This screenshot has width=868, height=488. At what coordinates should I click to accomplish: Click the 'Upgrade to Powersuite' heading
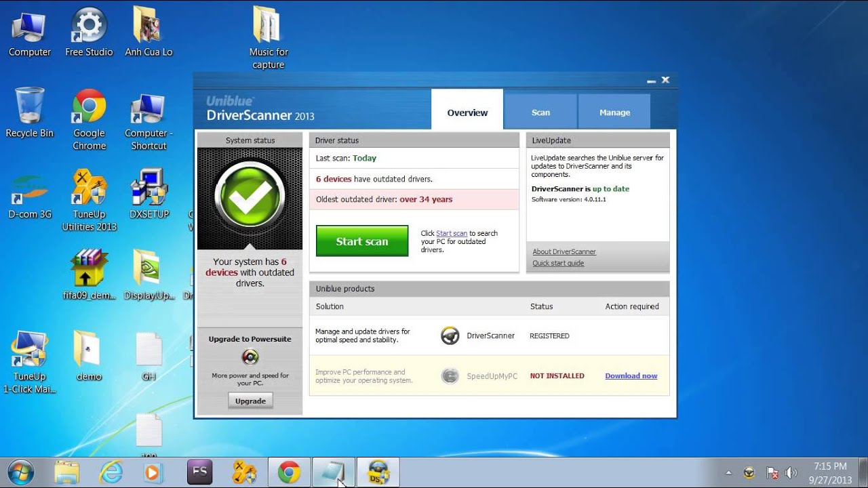pyautogui.click(x=250, y=339)
